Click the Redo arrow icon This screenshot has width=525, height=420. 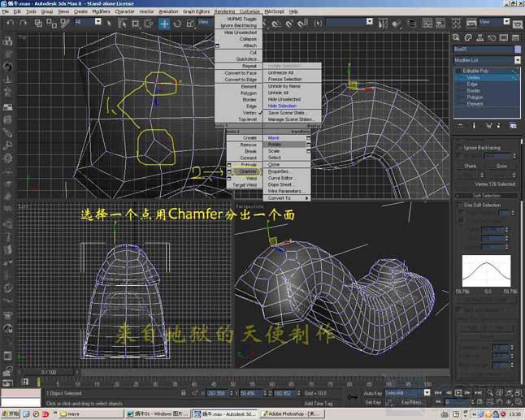pos(23,23)
